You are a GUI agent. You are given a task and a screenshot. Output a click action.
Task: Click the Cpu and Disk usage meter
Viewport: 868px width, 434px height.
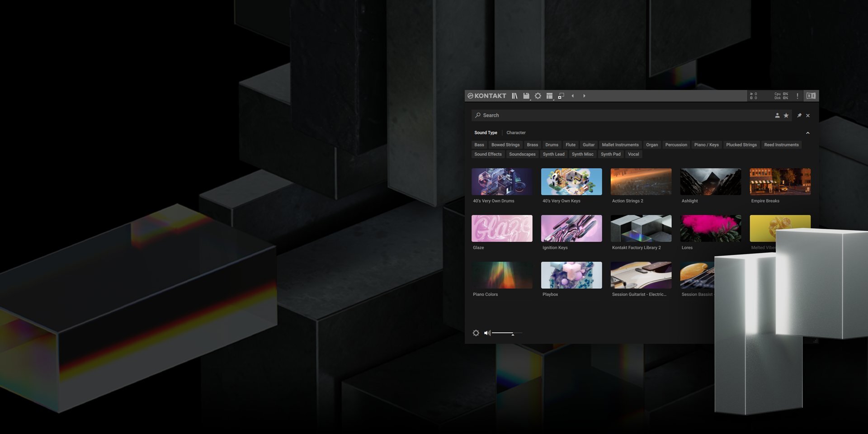point(781,96)
